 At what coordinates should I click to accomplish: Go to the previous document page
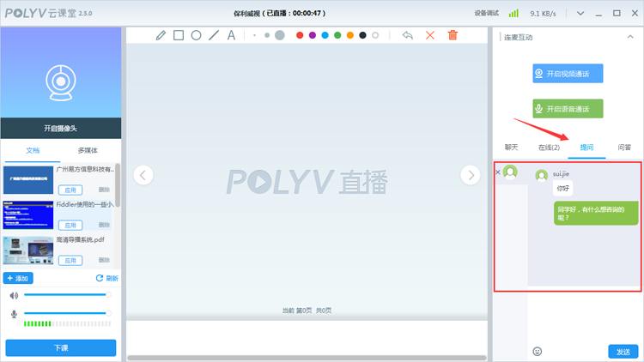click(143, 175)
